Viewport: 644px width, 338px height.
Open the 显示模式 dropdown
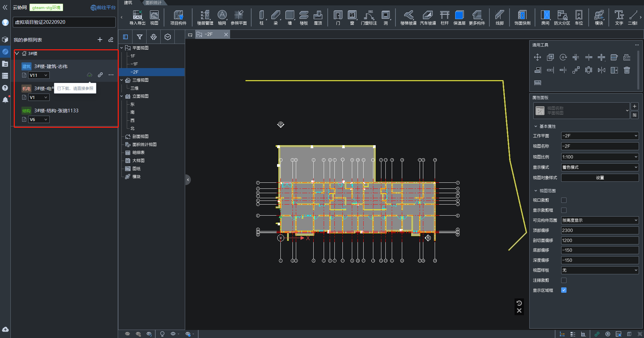point(600,167)
